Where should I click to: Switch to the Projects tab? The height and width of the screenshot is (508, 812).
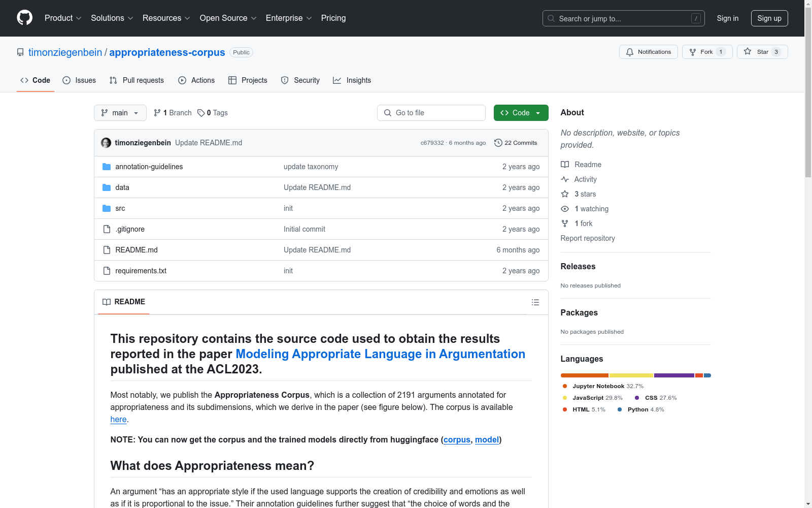coord(248,80)
